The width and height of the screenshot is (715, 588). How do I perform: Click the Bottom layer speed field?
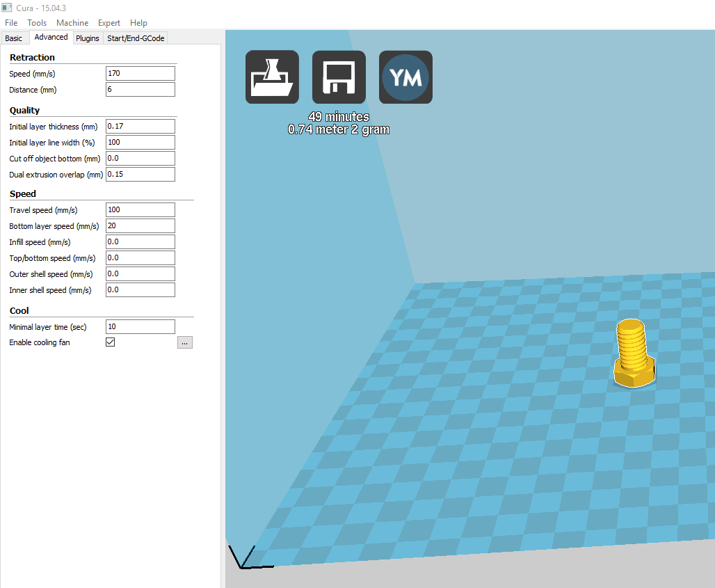click(x=140, y=225)
